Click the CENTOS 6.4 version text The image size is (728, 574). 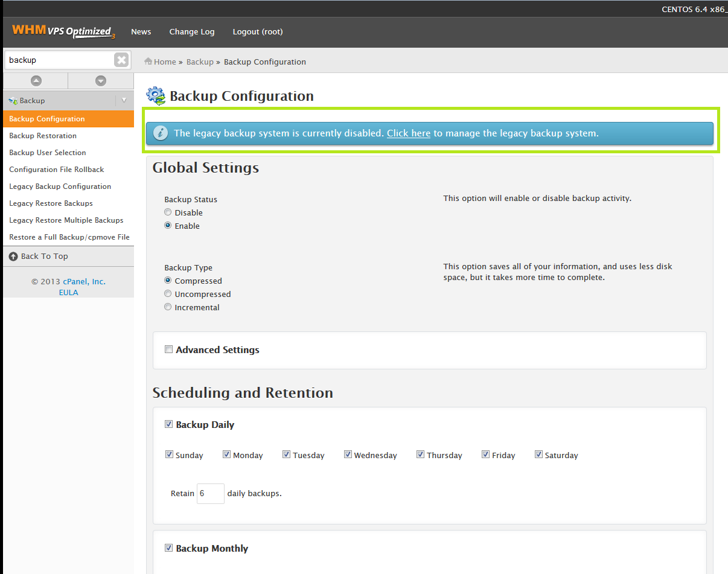point(694,9)
